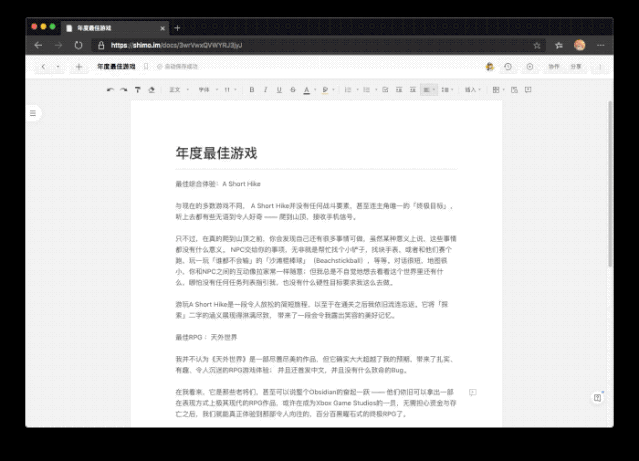The image size is (639, 461).
Task: Click the vertical scrollbar thumb
Action: 610,184
